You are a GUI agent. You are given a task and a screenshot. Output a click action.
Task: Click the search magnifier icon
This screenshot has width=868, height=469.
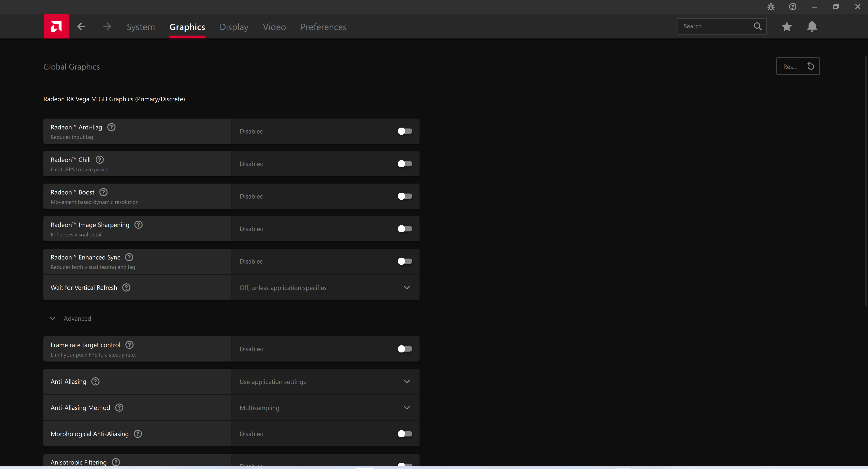(757, 26)
